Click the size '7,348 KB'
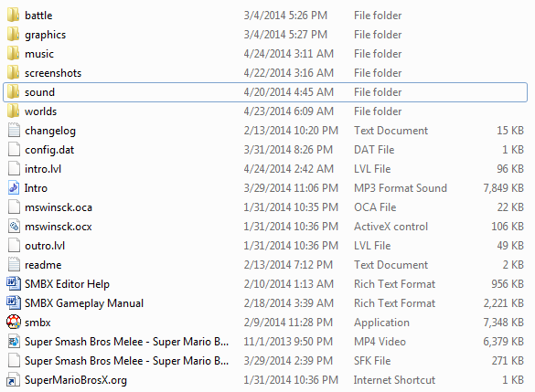 coord(503,323)
